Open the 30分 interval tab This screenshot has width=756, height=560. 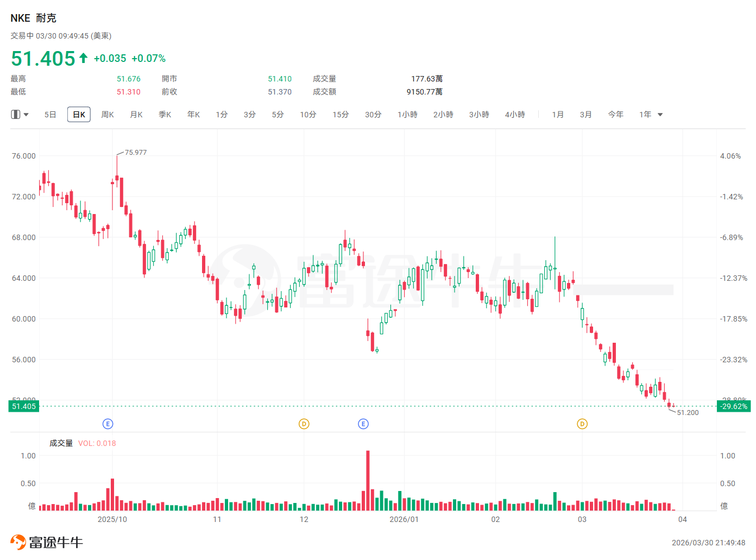(373, 115)
